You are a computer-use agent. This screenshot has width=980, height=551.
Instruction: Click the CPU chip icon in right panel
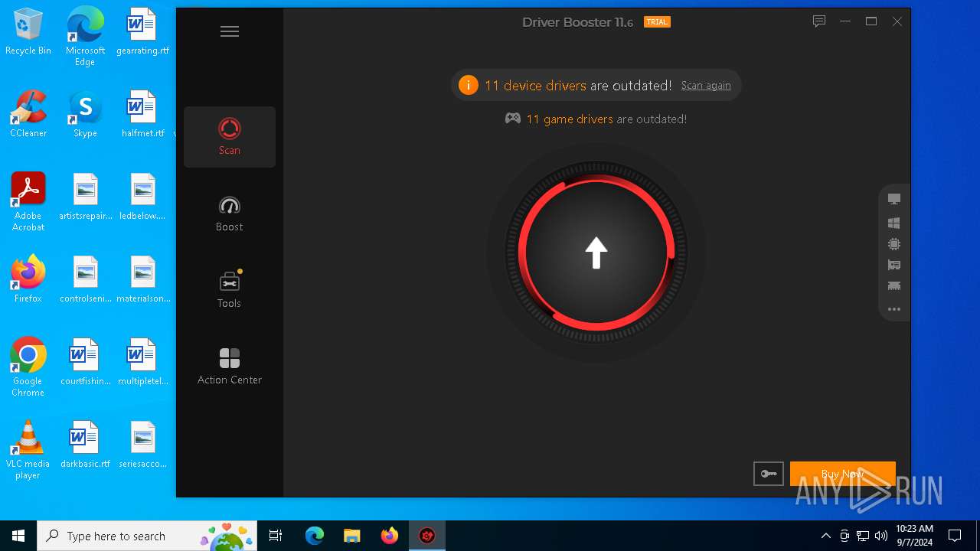(x=894, y=244)
